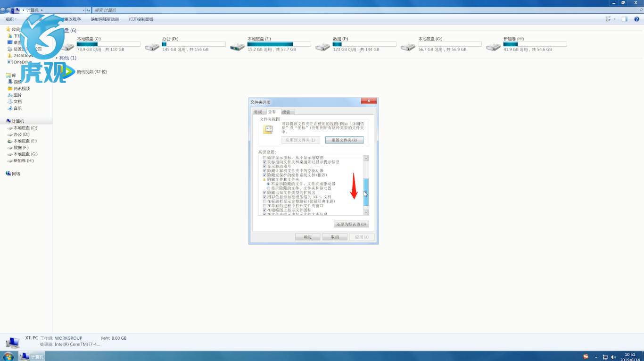Click the network tray icon
The width and height of the screenshot is (644, 361).
click(x=605, y=357)
